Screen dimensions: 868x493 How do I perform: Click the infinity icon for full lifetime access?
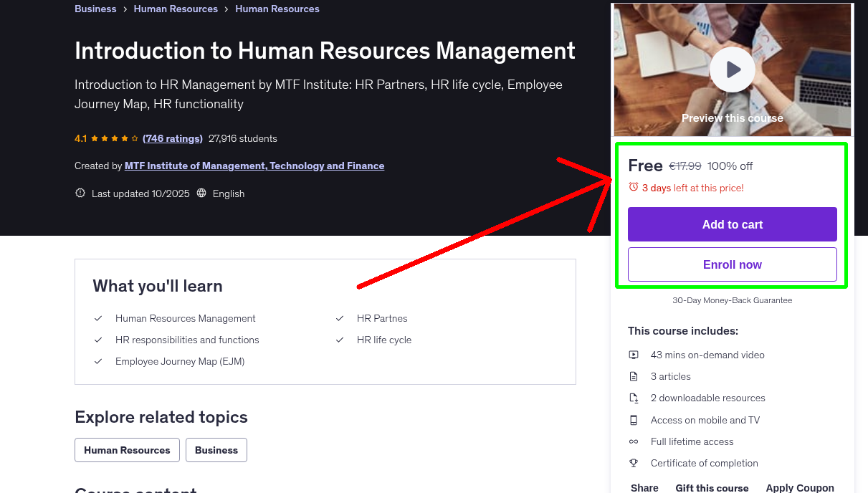(x=634, y=441)
